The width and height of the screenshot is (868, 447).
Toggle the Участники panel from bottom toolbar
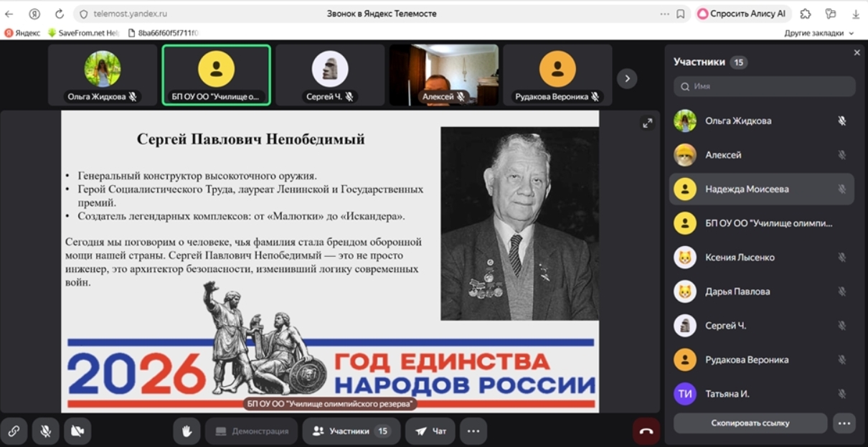pos(351,431)
